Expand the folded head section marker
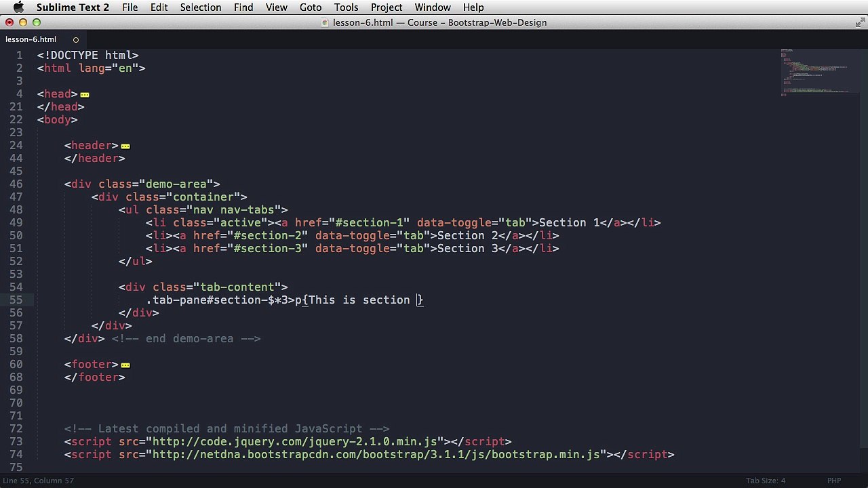The width and height of the screenshot is (868, 488). 85,94
